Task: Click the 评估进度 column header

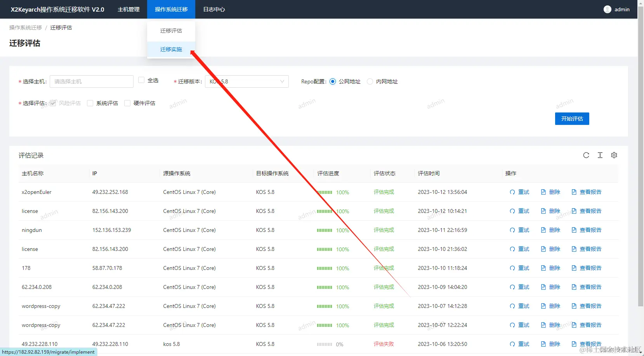Action: (x=328, y=173)
